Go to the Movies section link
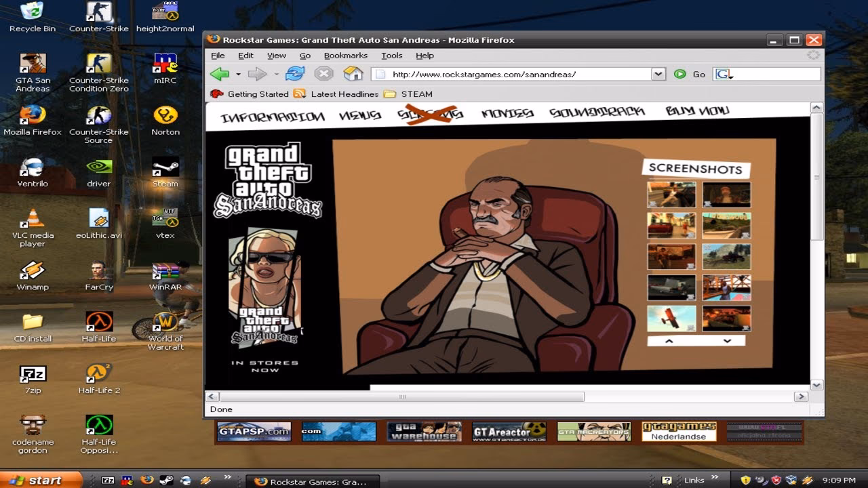Viewport: 868px width, 488px height. (507, 113)
